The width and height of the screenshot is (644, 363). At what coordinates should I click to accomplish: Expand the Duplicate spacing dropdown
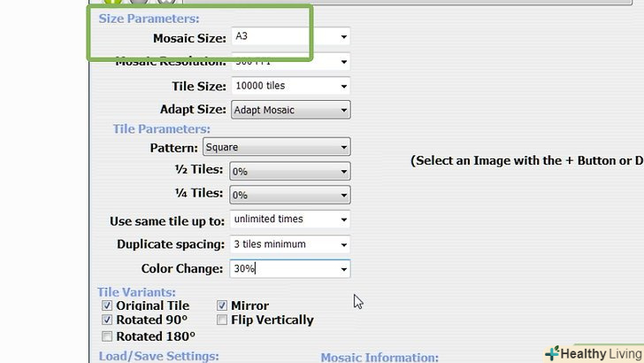pos(343,244)
